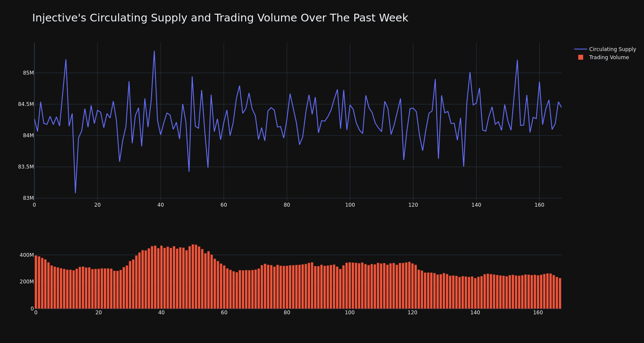Click the x-axis label 160 on supply chart

click(x=539, y=205)
